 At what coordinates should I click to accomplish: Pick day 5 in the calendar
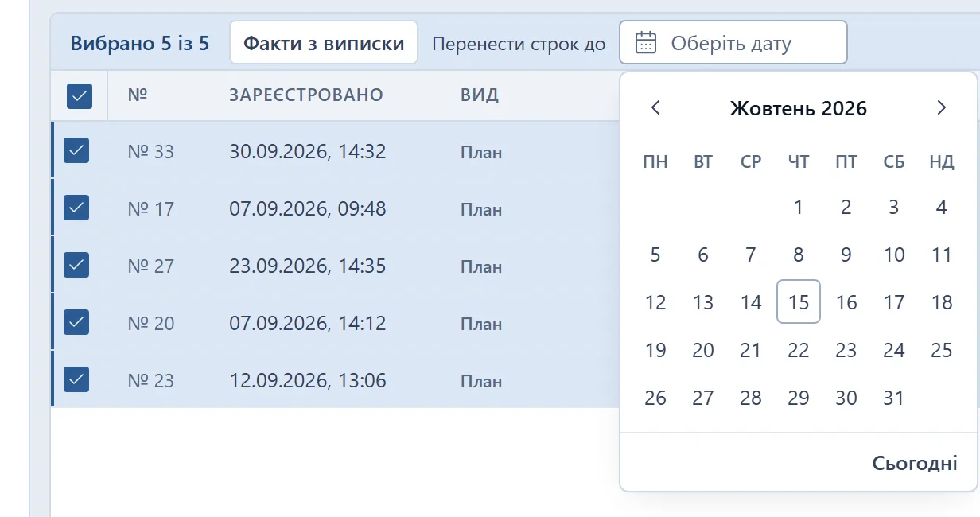655,255
